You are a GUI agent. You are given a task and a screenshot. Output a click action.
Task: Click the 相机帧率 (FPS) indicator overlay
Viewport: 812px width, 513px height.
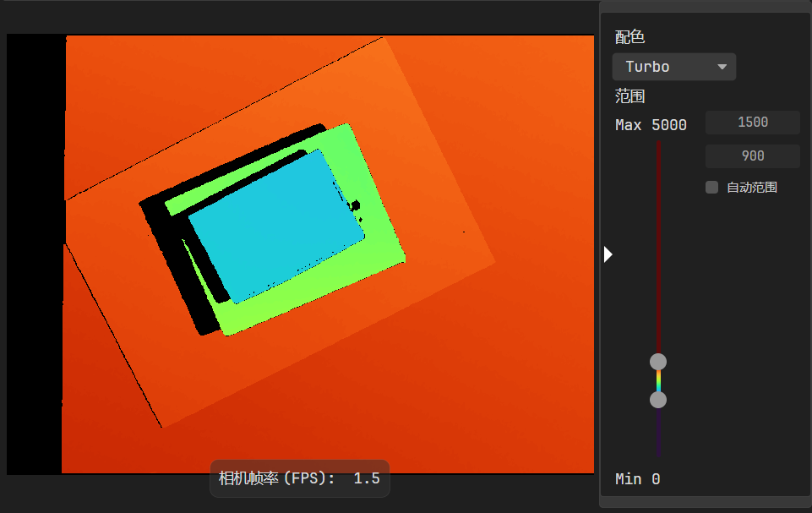click(x=299, y=478)
